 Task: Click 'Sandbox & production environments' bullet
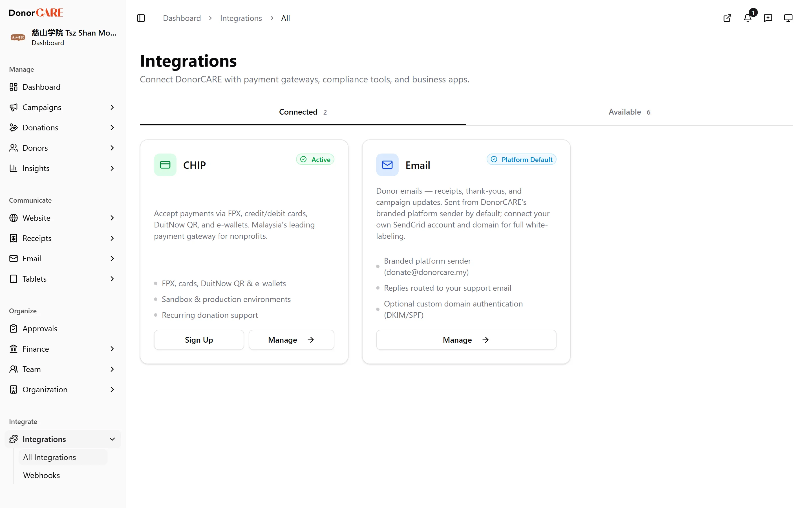(226, 299)
